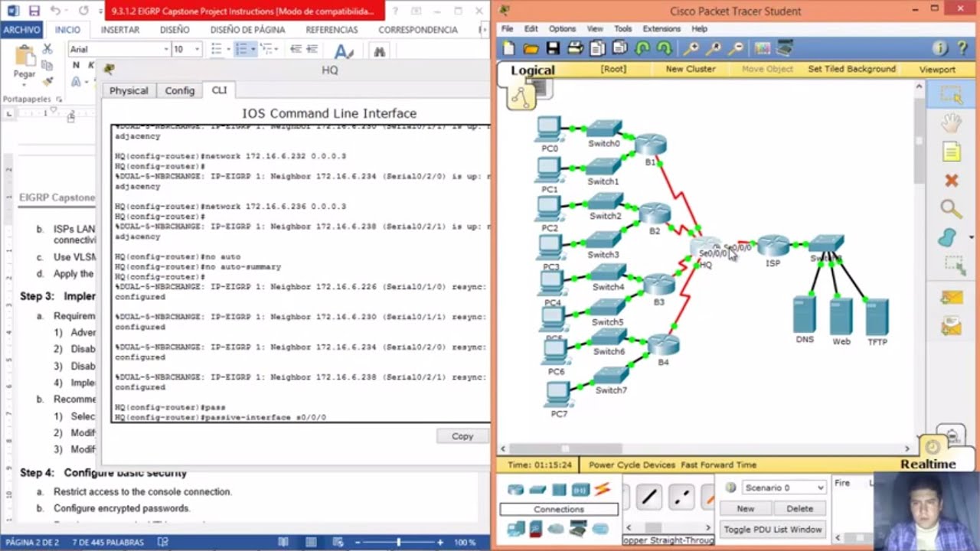The height and width of the screenshot is (551, 980).
Task: Select the ISP router in the topology
Action: [x=773, y=246]
